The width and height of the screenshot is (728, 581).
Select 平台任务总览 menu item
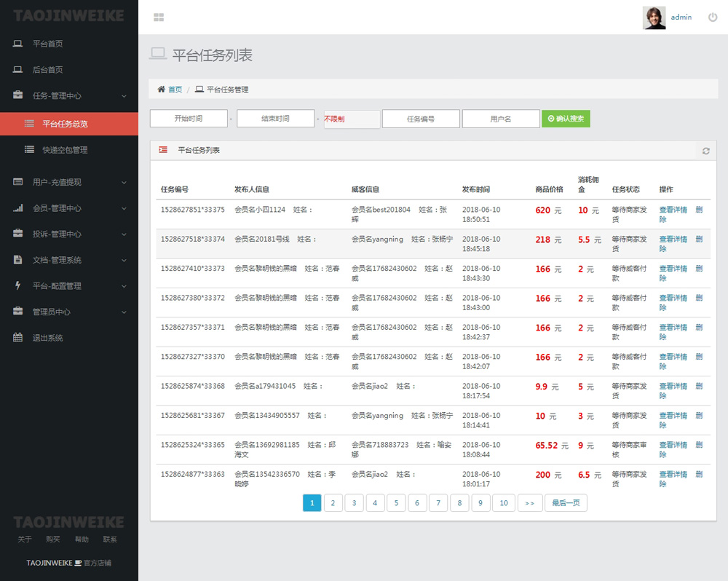(65, 124)
